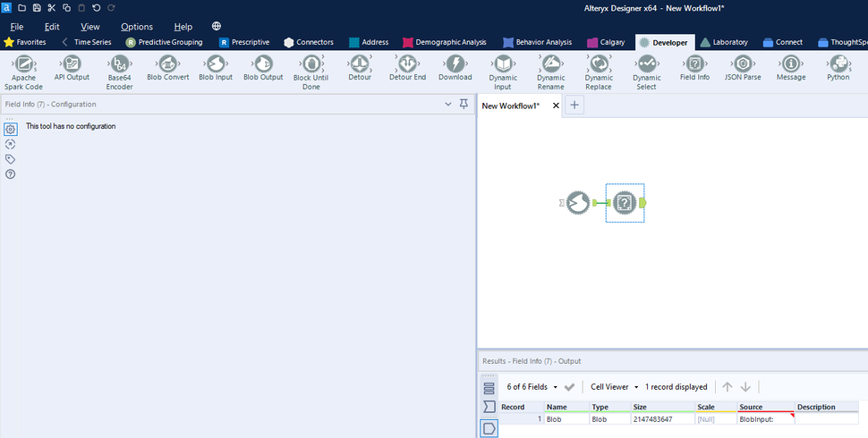Expand the configuration window dropdown arrow

[x=448, y=104]
